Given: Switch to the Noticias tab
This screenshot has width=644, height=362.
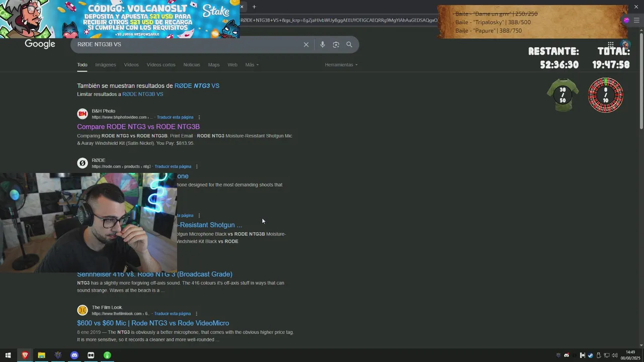Looking at the screenshot, I should click(x=192, y=65).
